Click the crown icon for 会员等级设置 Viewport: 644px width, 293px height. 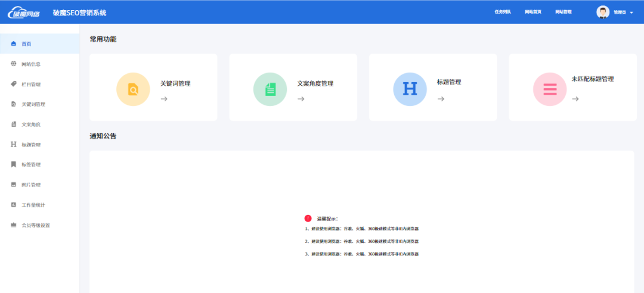click(14, 225)
